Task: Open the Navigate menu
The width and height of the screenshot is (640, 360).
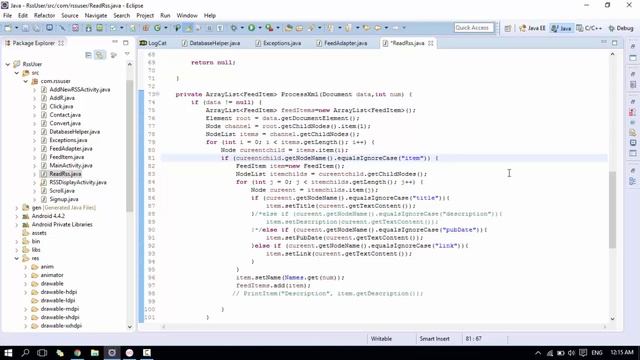Action: pyautogui.click(x=96, y=16)
